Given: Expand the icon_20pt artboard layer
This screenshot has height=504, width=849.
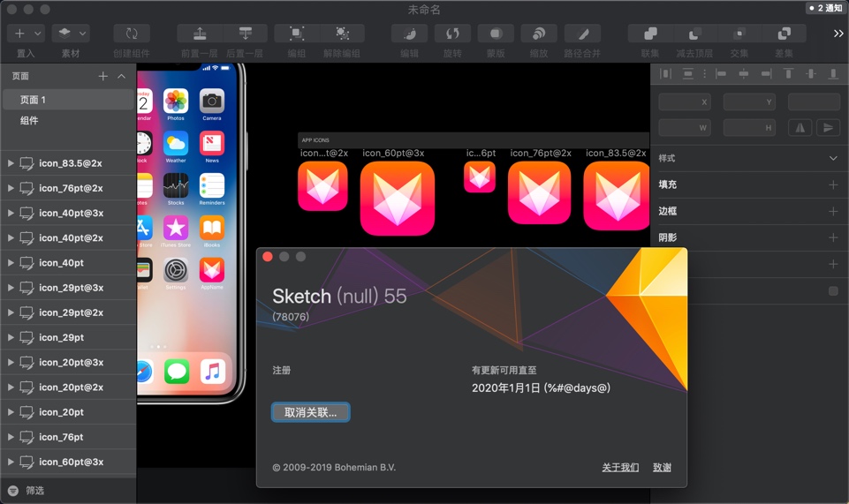Looking at the screenshot, I should pos(11,411).
